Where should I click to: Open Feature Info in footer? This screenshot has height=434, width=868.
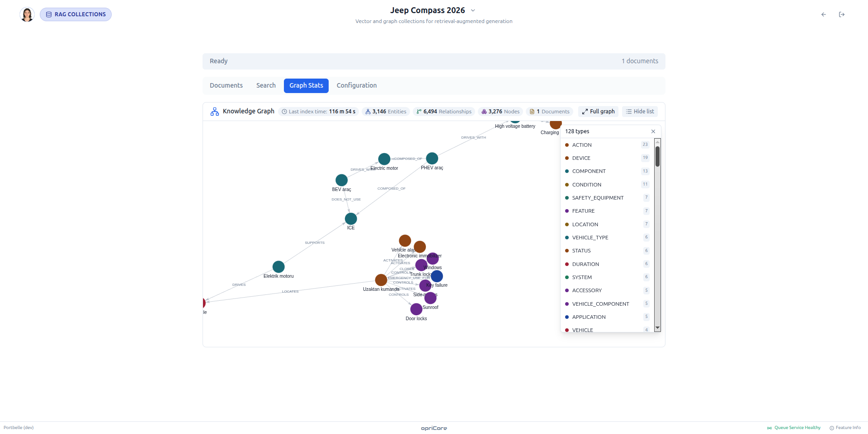[845, 428]
